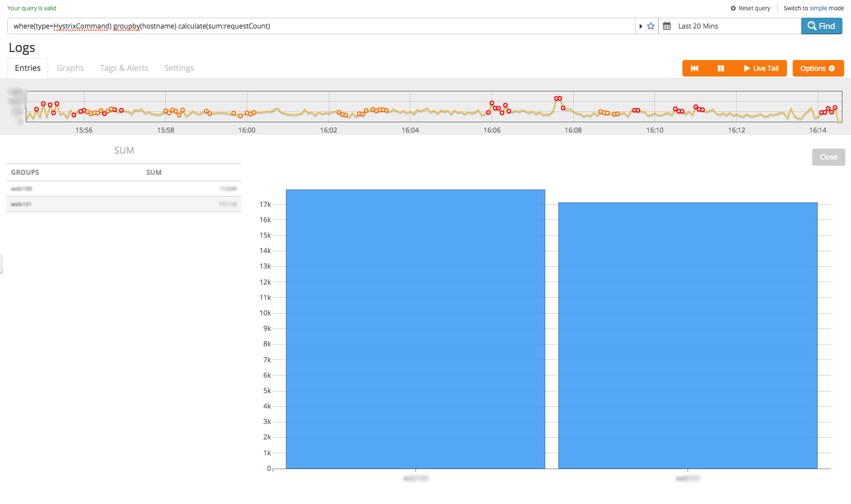
Task: Close the chart panel
Action: 828,157
